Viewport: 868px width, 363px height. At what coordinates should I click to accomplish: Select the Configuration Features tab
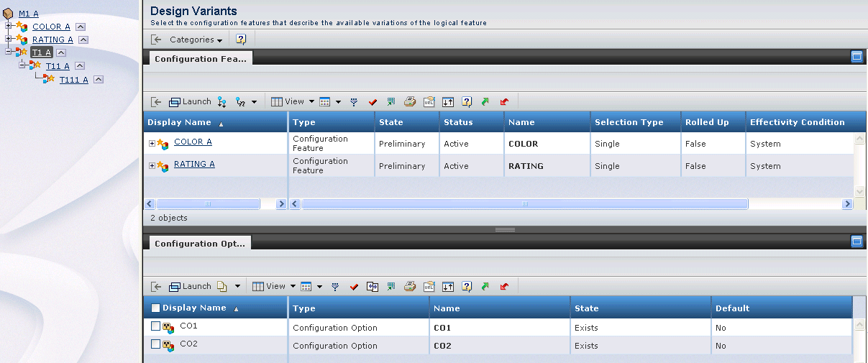coord(201,59)
